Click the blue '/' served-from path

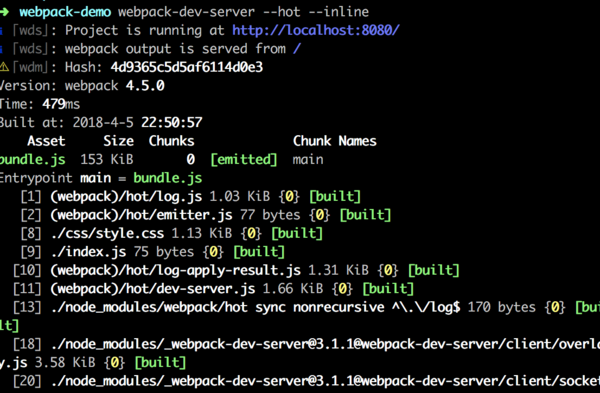(x=297, y=49)
